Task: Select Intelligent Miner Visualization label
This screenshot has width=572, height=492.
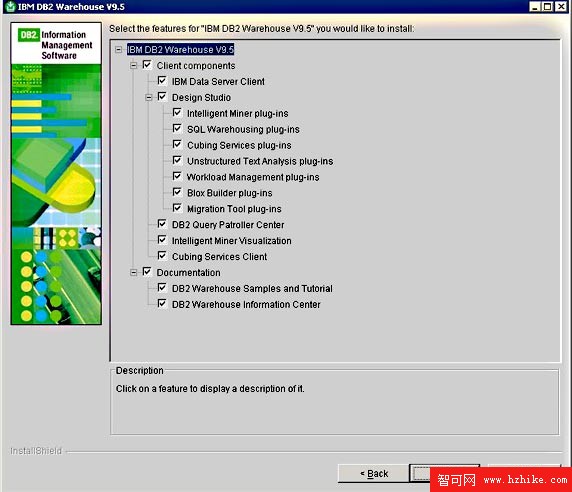Action: 232,241
